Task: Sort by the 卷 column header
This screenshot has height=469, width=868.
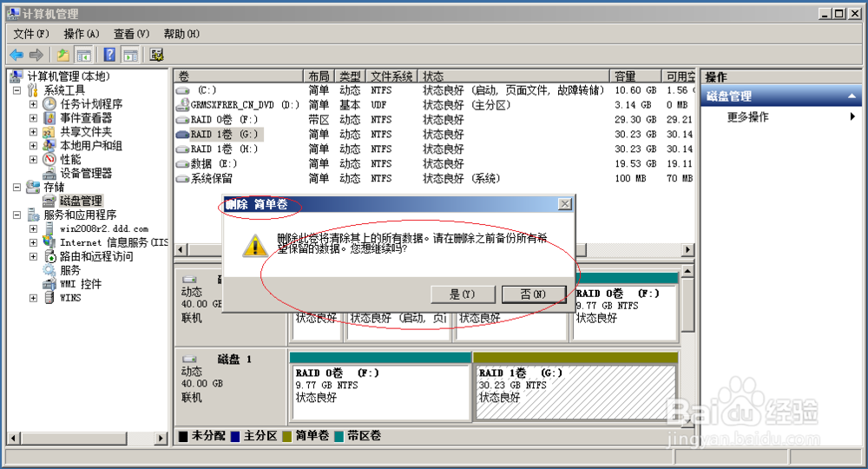Action: coord(239,76)
